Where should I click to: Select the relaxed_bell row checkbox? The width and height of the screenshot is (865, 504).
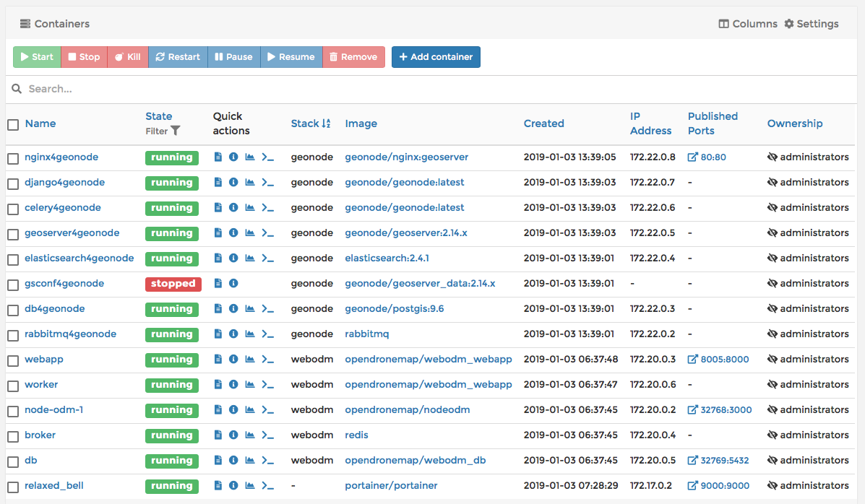click(x=13, y=487)
